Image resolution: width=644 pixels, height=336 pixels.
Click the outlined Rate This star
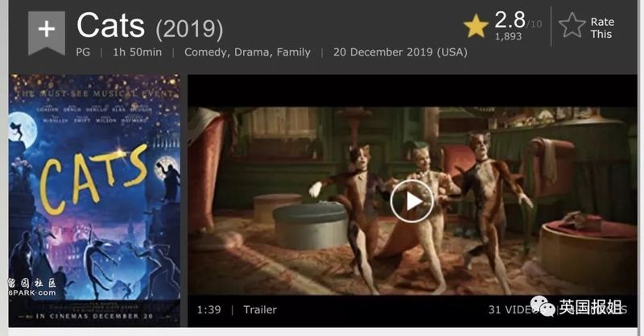pyautogui.click(x=572, y=26)
